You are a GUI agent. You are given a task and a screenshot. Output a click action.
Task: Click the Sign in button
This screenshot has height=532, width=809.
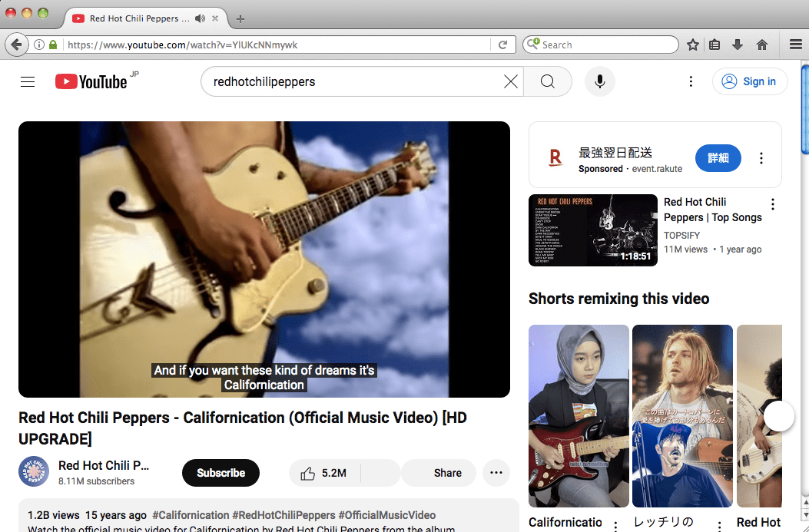pos(750,81)
